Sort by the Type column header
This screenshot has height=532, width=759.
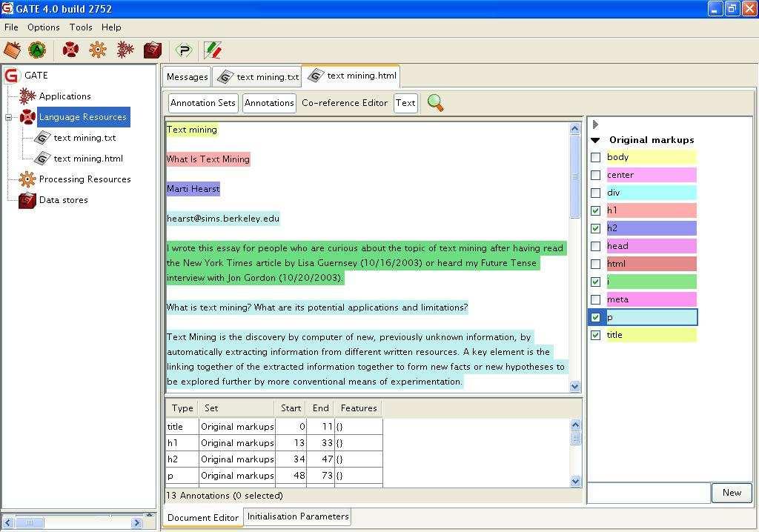point(182,408)
